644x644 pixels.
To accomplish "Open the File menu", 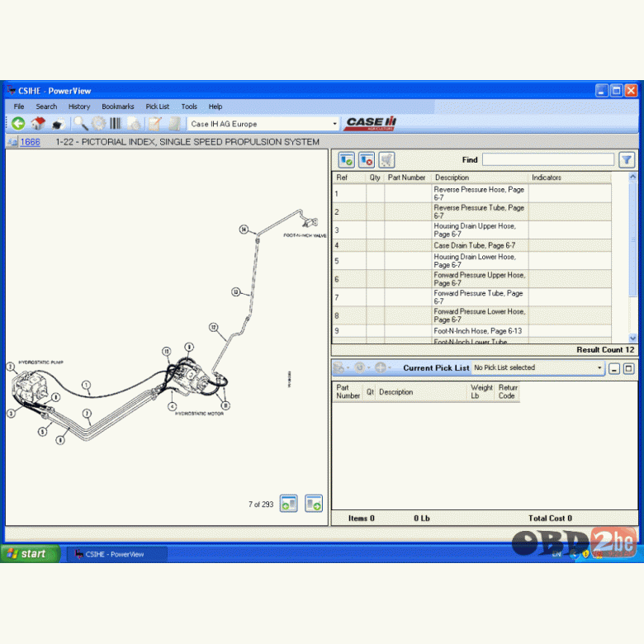I will point(19,107).
